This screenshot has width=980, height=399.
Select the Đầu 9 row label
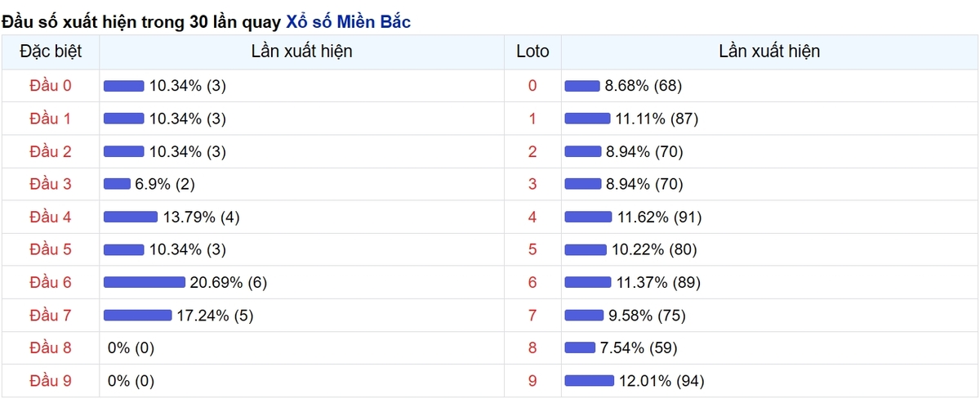(x=51, y=380)
